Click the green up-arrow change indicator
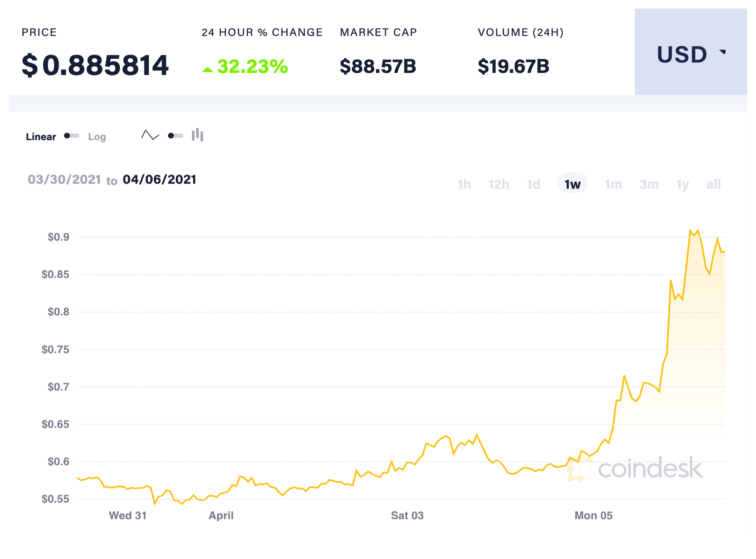Screen dimensions: 756x559 (x=207, y=69)
